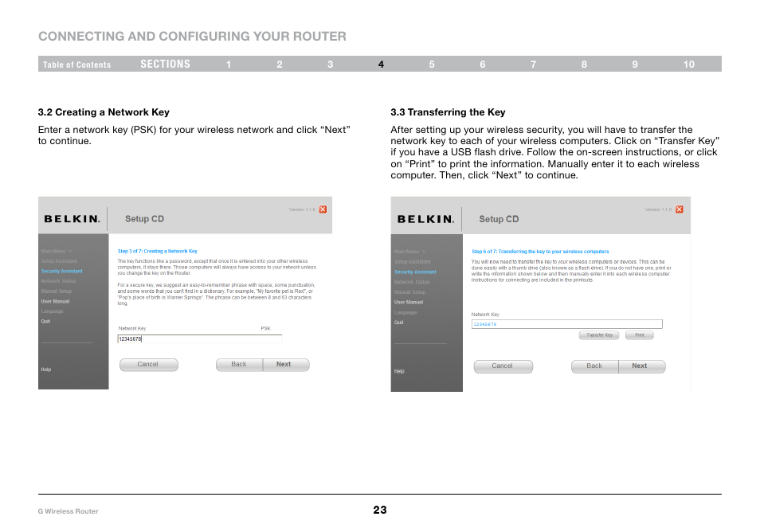760x532 pixels.
Task: Click Back in the Transferring the key window
Action: [595, 366]
